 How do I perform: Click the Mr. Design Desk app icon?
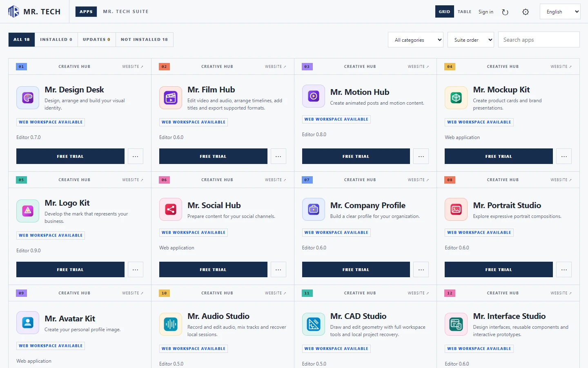(28, 98)
